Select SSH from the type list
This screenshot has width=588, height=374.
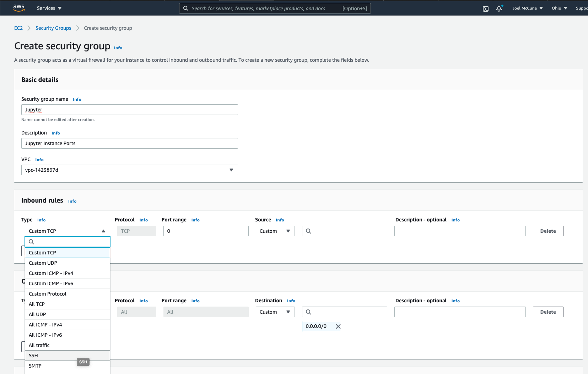click(68, 356)
